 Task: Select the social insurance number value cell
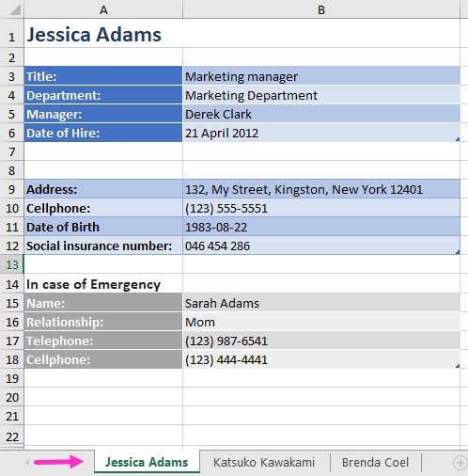pos(321,246)
